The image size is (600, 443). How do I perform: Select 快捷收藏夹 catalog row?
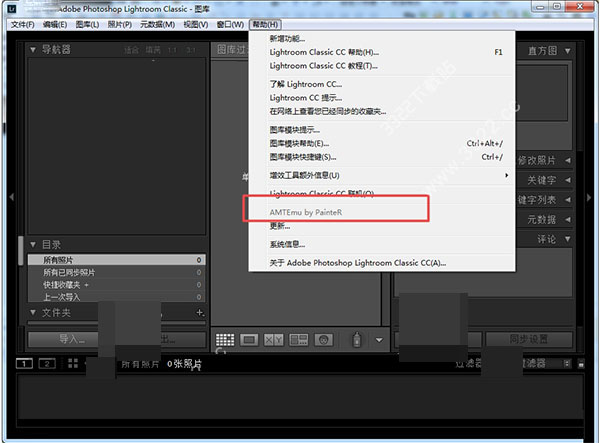[x=117, y=285]
